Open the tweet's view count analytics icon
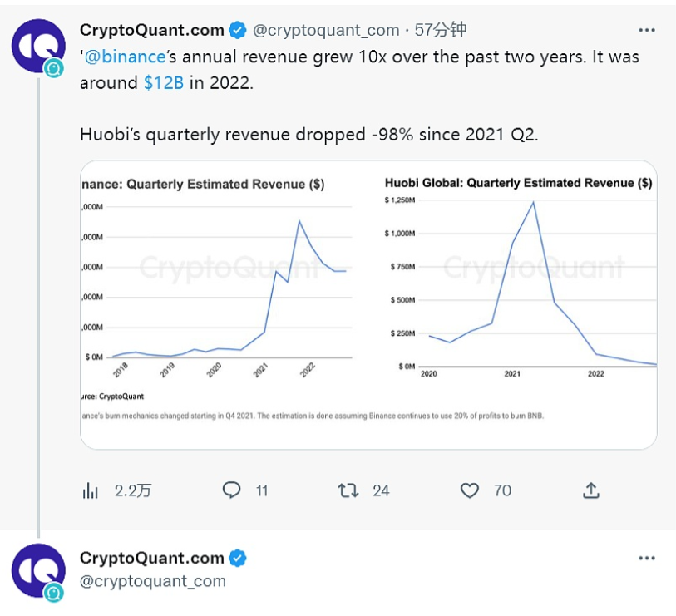The width and height of the screenshot is (676, 616). click(91, 490)
